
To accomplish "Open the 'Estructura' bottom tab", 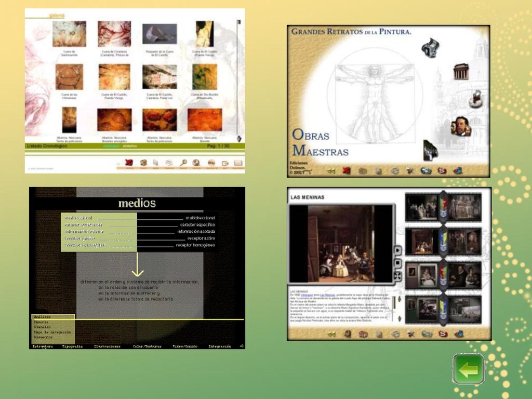I will click(x=43, y=347).
